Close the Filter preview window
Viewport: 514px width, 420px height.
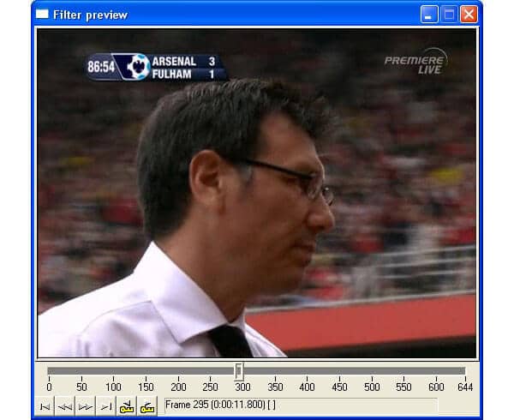click(x=469, y=15)
